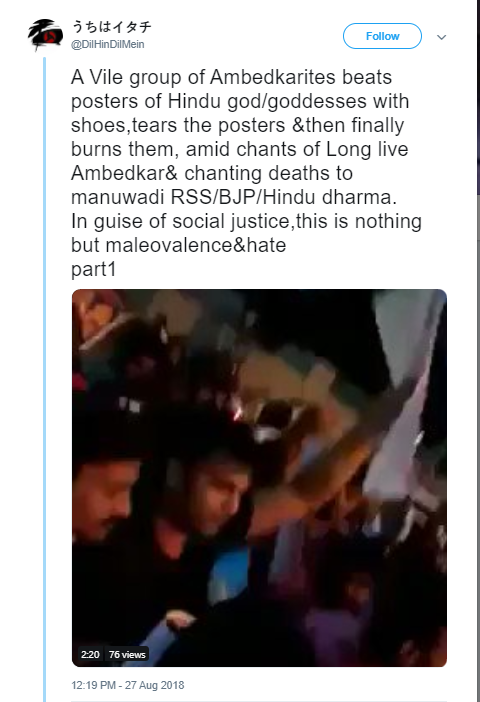Click the "Long live" words in tweet
Screen dimensions: 480x702
[x=367, y=149]
